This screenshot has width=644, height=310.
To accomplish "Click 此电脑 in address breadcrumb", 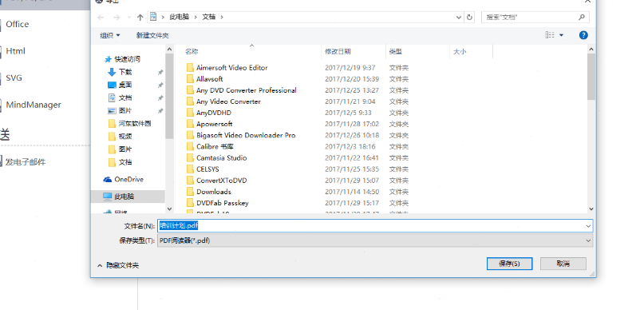I will [x=180, y=18].
